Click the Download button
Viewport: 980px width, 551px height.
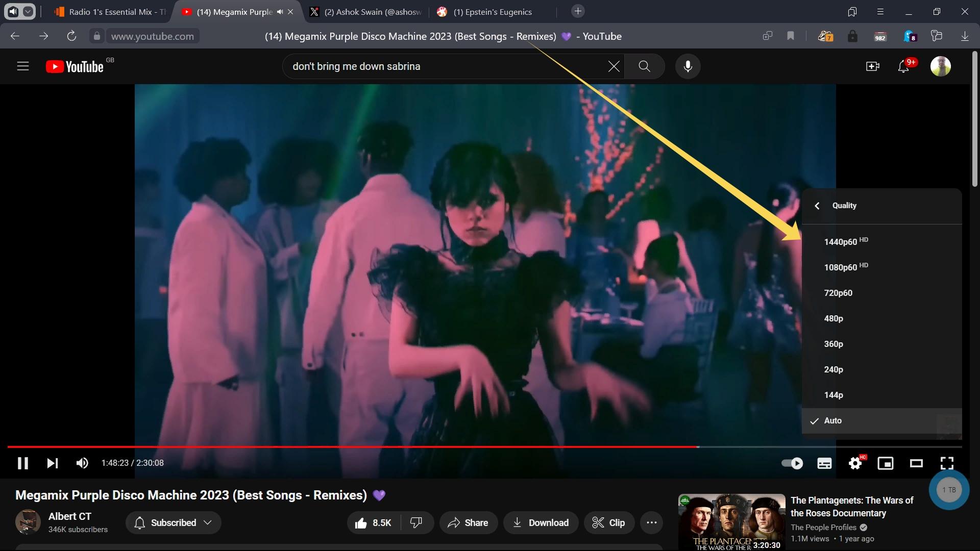click(541, 523)
